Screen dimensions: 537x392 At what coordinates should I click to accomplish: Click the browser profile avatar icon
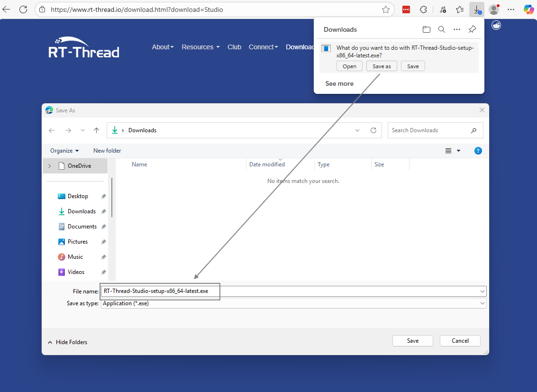[493, 9]
